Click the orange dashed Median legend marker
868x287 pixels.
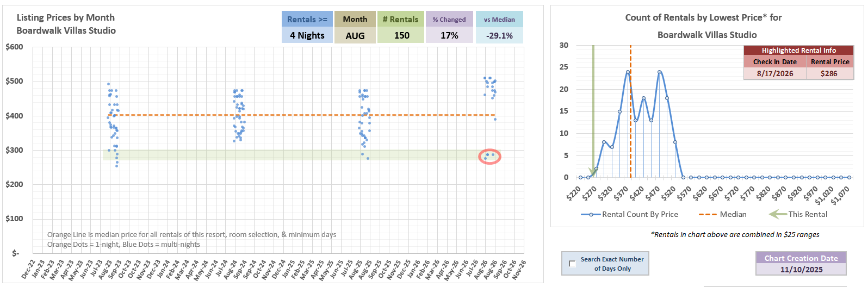click(707, 215)
